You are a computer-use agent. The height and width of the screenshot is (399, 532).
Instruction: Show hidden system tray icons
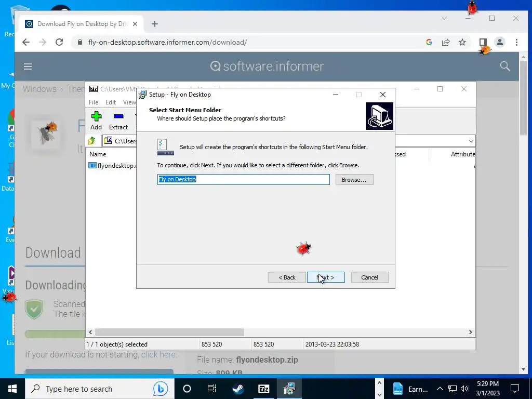point(440,389)
